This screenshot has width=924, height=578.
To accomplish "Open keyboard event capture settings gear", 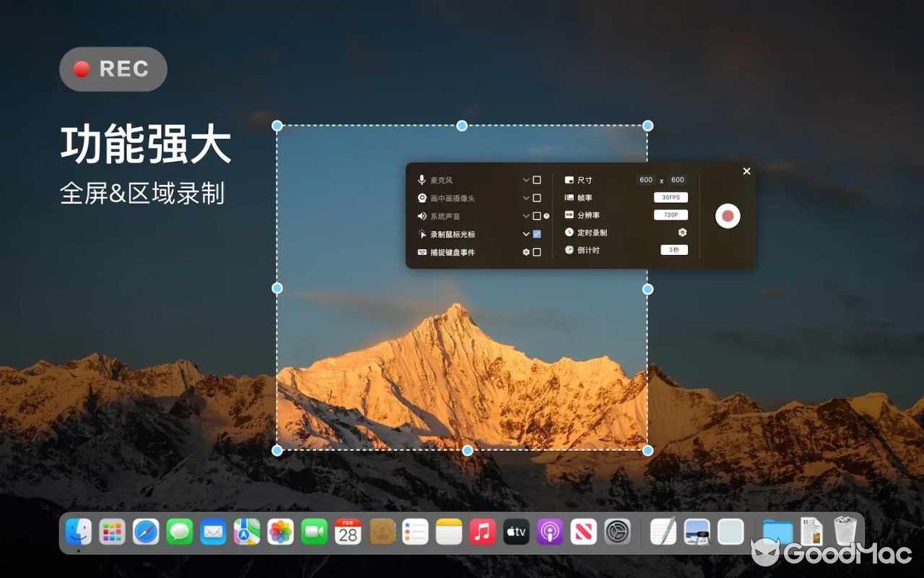I will pyautogui.click(x=526, y=252).
